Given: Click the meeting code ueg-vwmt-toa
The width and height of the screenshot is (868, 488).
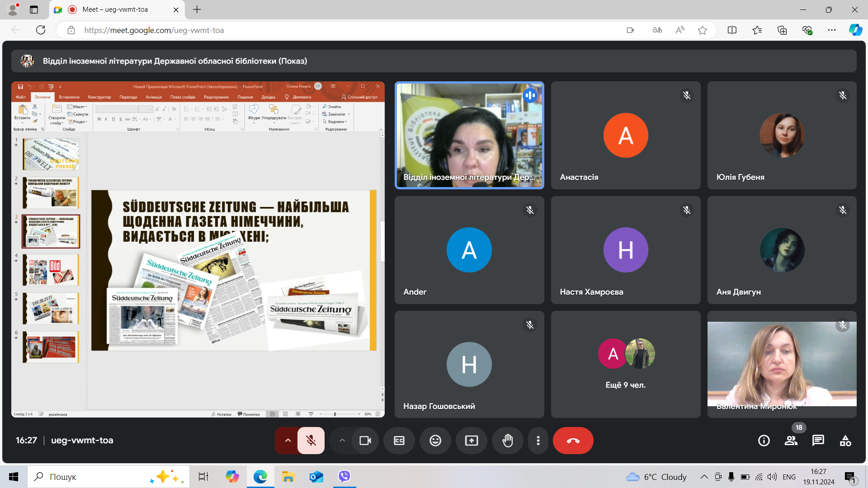Looking at the screenshot, I should click(82, 440).
